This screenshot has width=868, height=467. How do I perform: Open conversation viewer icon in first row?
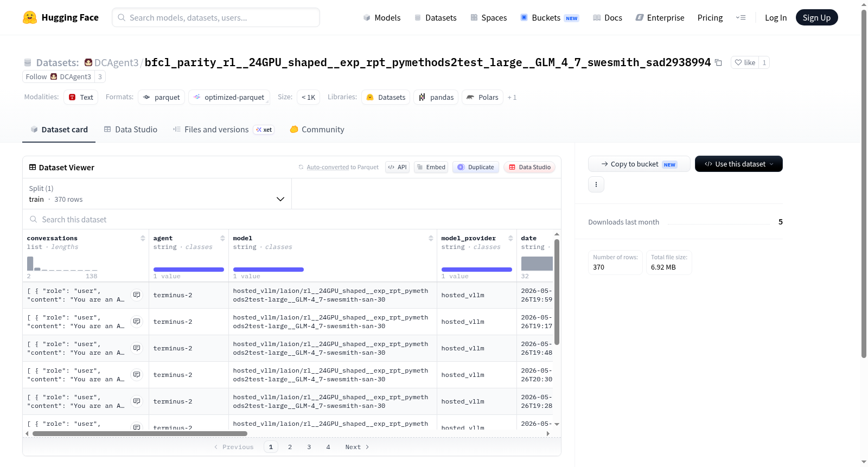pos(137,295)
